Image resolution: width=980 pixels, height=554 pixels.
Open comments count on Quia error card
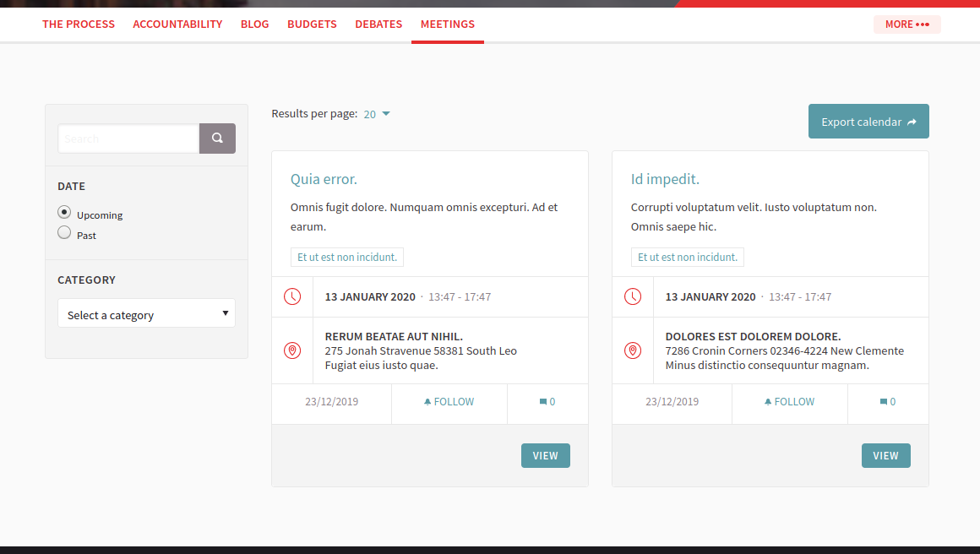point(547,402)
